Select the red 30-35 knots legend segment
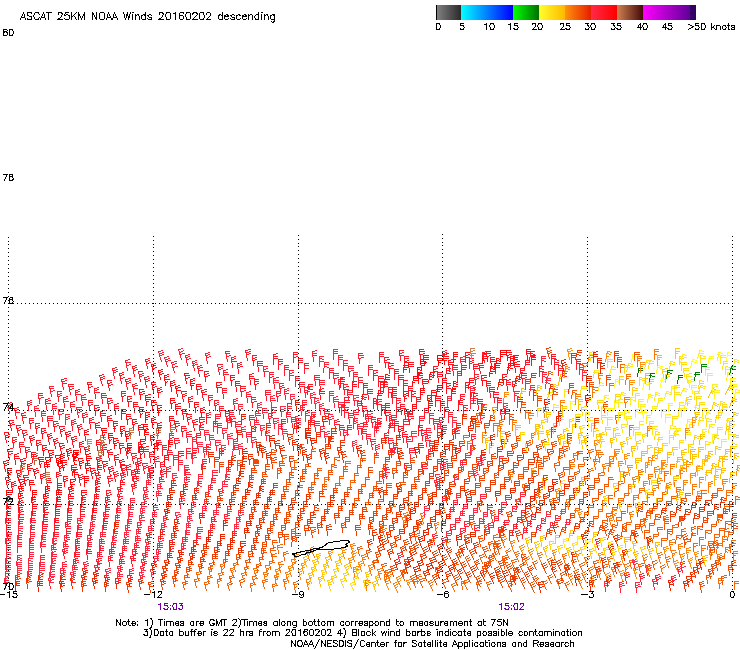The height and width of the screenshot is (650, 740). pos(604,12)
